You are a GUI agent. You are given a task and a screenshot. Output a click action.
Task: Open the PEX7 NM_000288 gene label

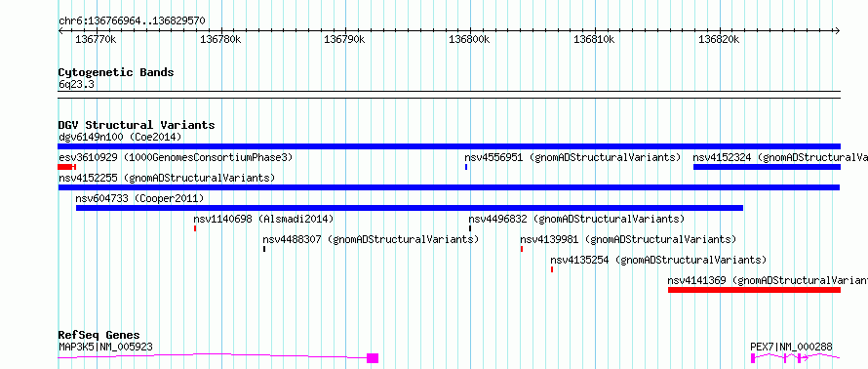pos(791,347)
